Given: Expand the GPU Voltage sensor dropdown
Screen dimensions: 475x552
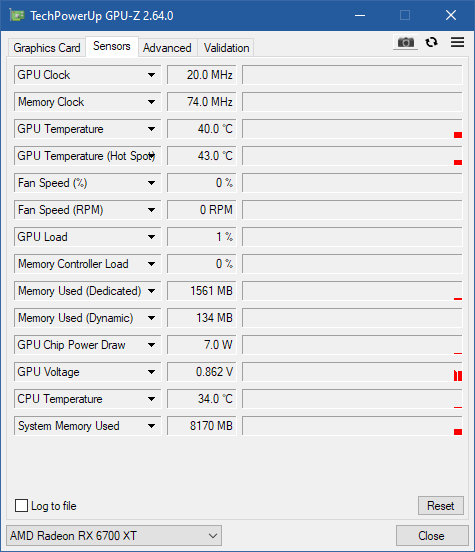Looking at the screenshot, I should coord(151,372).
